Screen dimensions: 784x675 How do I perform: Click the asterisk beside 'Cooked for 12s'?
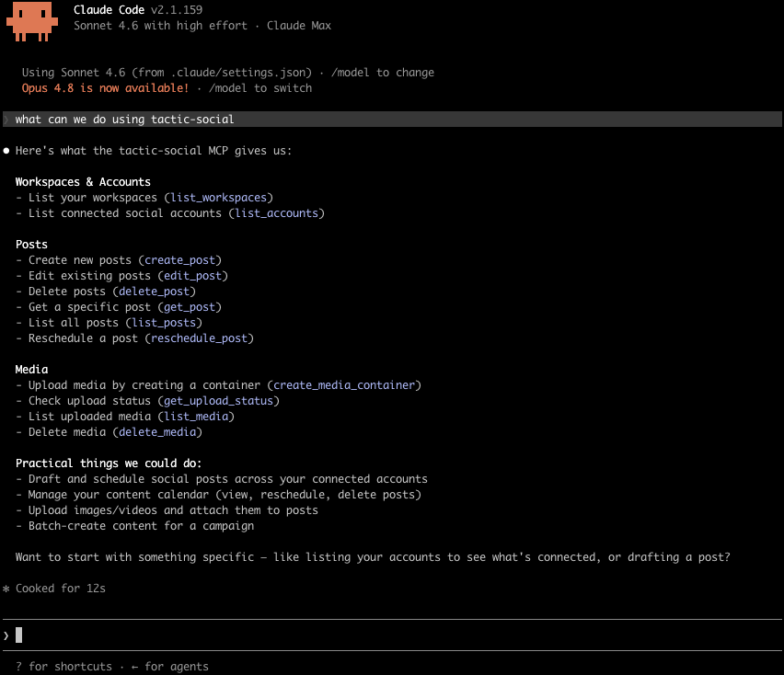pyautogui.click(x=6, y=589)
